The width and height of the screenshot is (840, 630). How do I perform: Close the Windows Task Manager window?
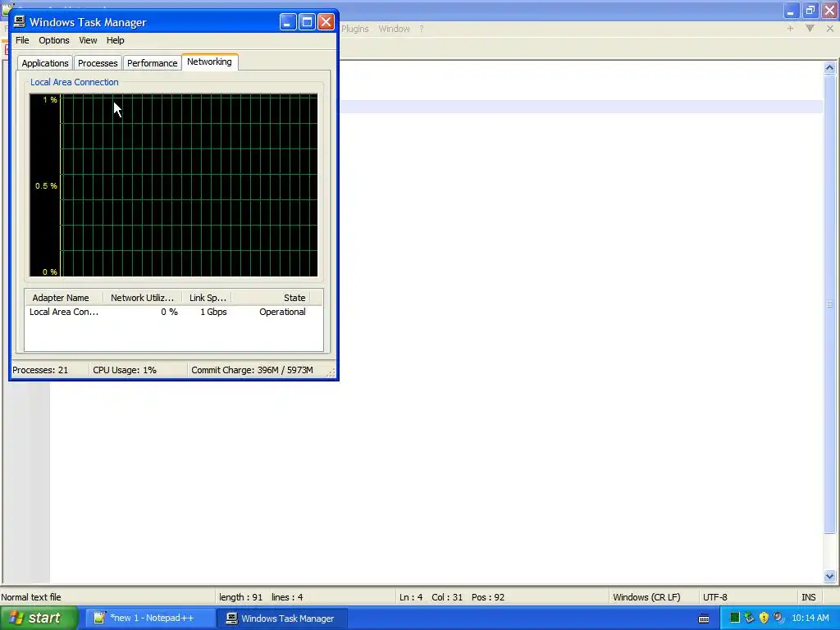[326, 22]
